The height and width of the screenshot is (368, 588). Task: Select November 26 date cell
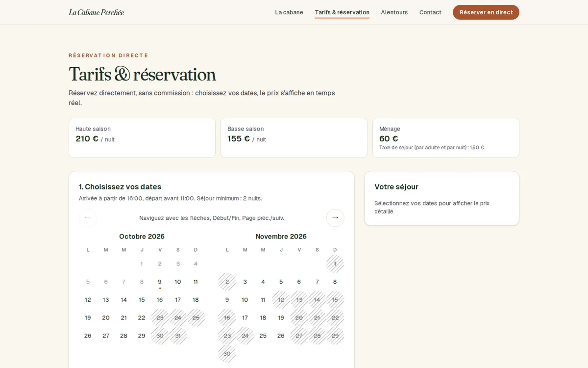click(x=281, y=336)
